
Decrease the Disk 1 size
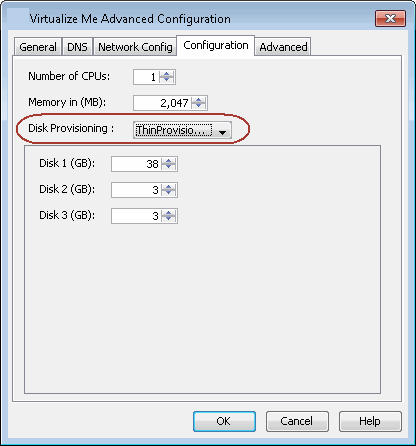tap(169, 167)
